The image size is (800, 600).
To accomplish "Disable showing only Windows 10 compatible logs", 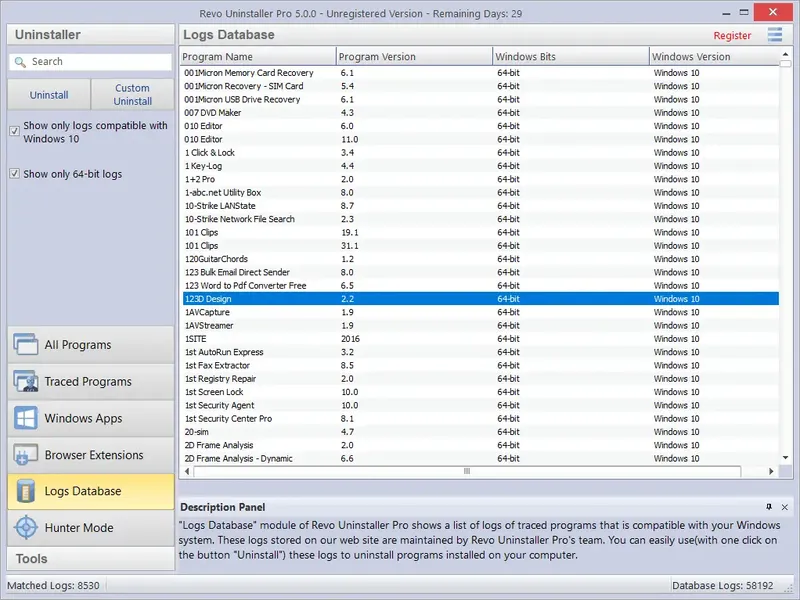I will 13,129.
